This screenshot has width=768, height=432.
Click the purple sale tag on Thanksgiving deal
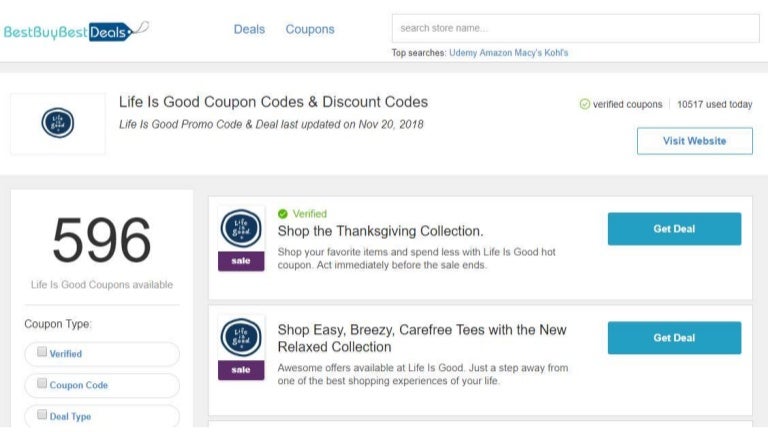point(241,261)
